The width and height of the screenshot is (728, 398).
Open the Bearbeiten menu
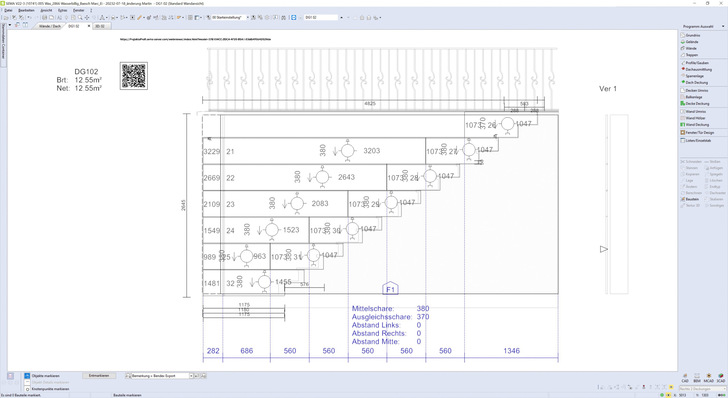[x=26, y=10]
